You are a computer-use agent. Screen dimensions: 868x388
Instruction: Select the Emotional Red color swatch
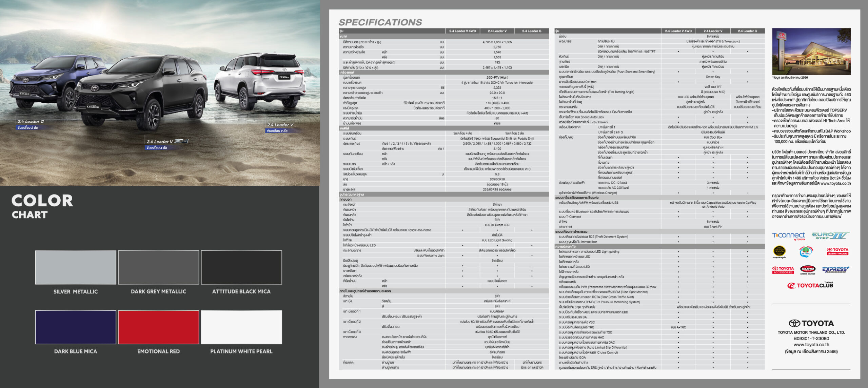click(x=158, y=327)
